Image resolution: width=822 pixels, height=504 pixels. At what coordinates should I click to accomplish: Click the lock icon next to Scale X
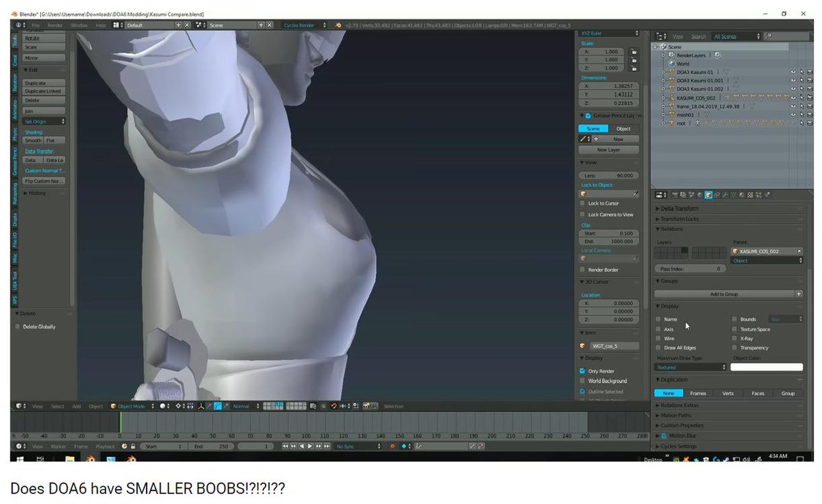[634, 51]
